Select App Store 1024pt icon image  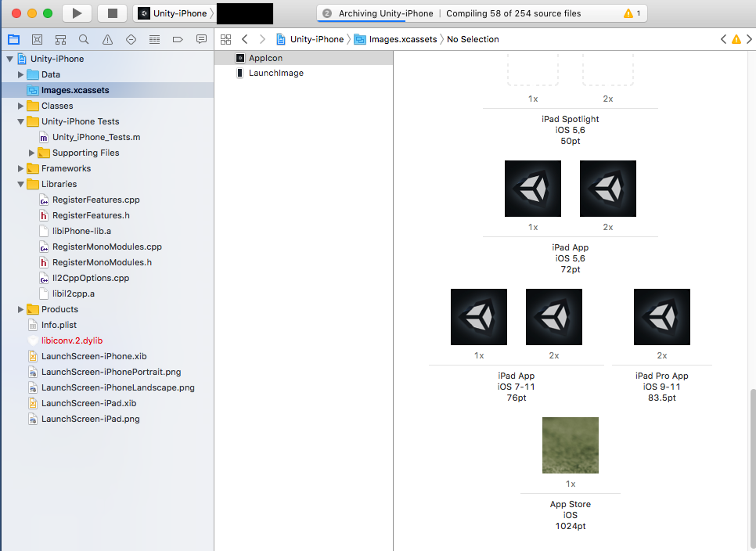coord(571,445)
